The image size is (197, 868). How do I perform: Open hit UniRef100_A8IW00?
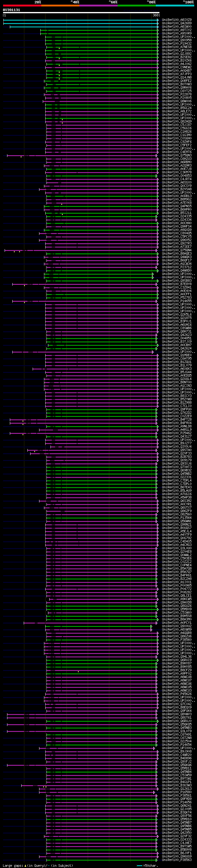tap(177, 26)
